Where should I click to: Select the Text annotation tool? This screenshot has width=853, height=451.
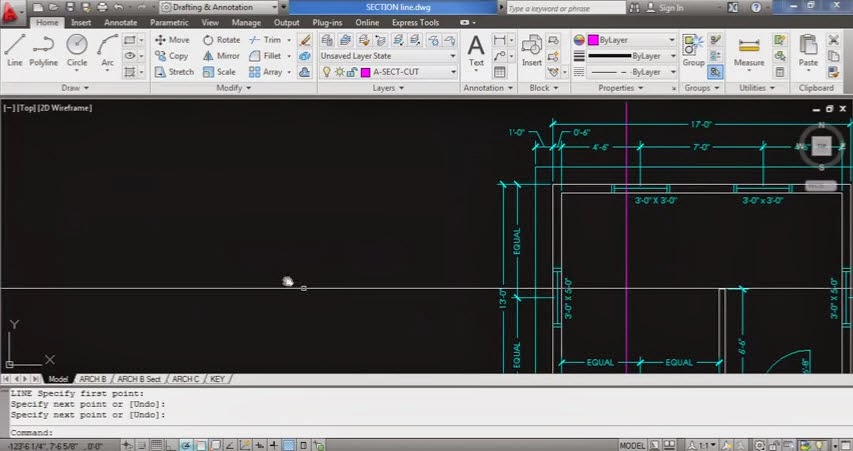point(476,51)
